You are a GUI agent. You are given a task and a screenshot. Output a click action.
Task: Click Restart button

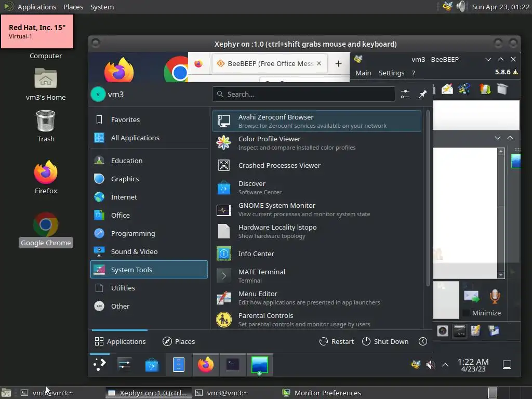coord(337,341)
